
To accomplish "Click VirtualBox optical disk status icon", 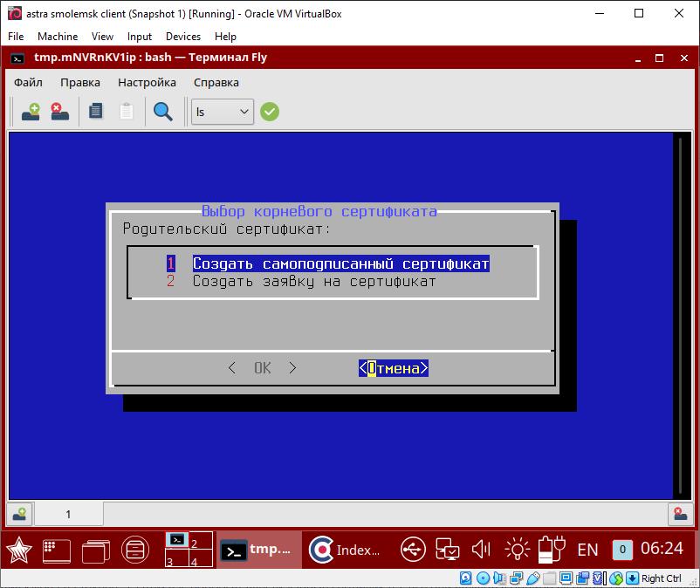I will click(483, 578).
